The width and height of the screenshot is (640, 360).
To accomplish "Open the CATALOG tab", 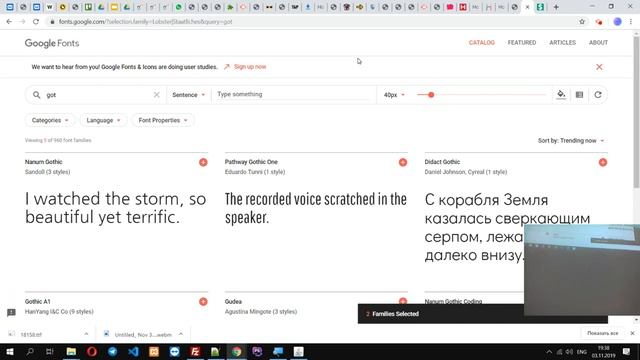I will pos(482,42).
